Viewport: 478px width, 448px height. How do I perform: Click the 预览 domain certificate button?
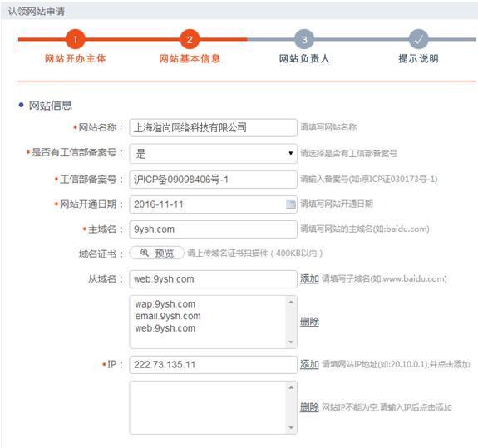pyautogui.click(x=157, y=253)
